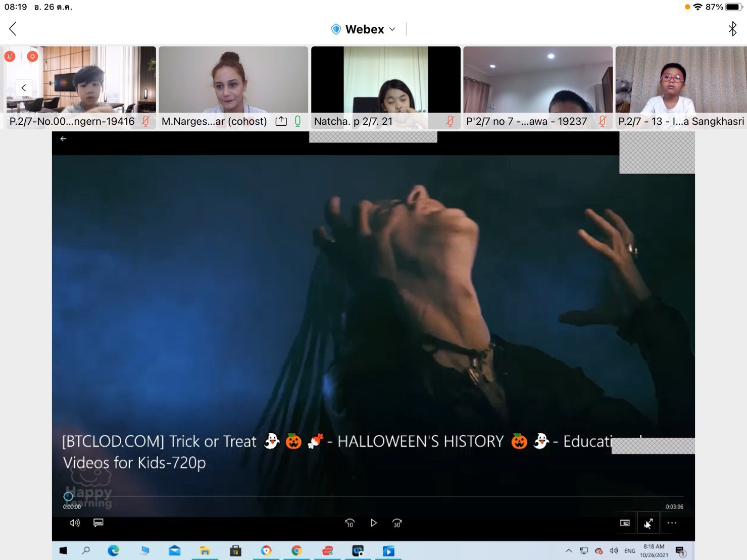Switch the player to mini view

point(625,523)
